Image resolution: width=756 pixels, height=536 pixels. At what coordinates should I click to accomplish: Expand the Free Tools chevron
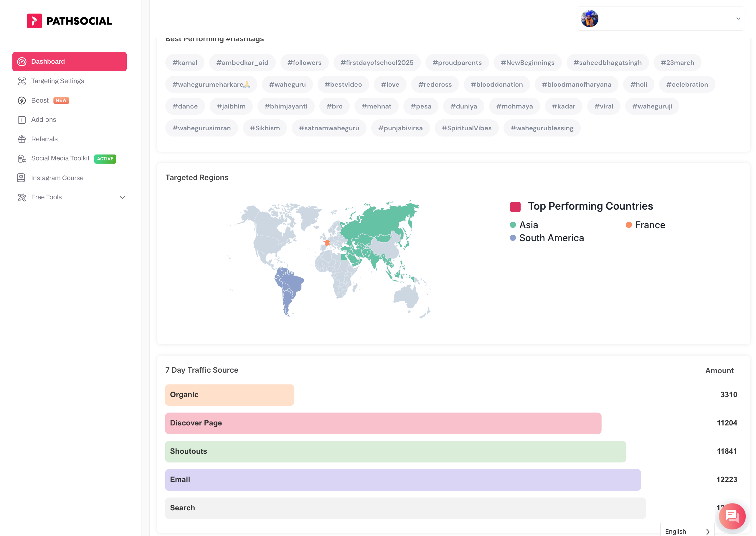tap(122, 197)
